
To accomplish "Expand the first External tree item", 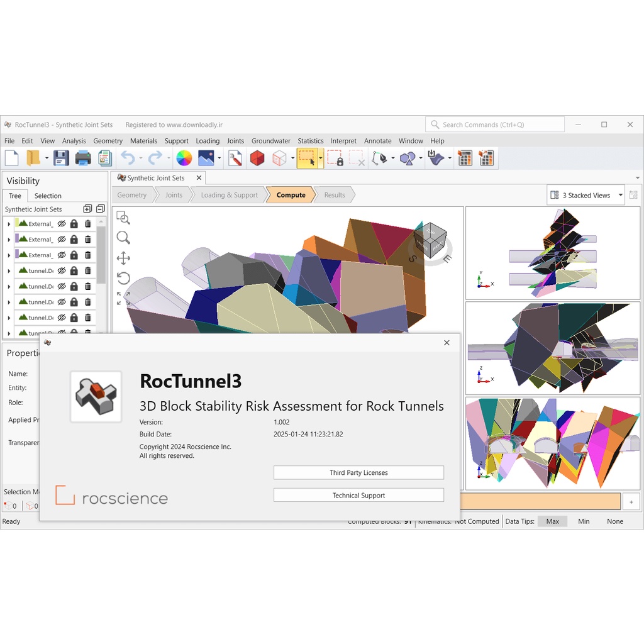I will (x=9, y=225).
